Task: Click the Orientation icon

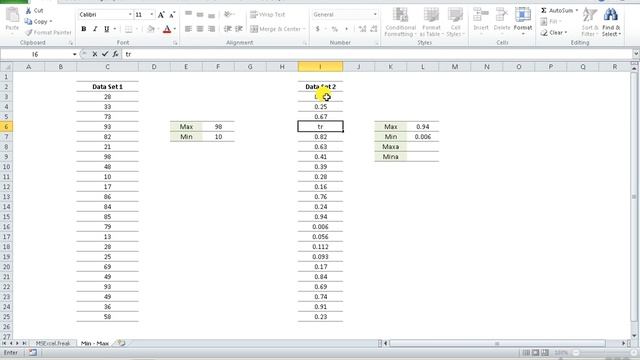Action: point(228,15)
